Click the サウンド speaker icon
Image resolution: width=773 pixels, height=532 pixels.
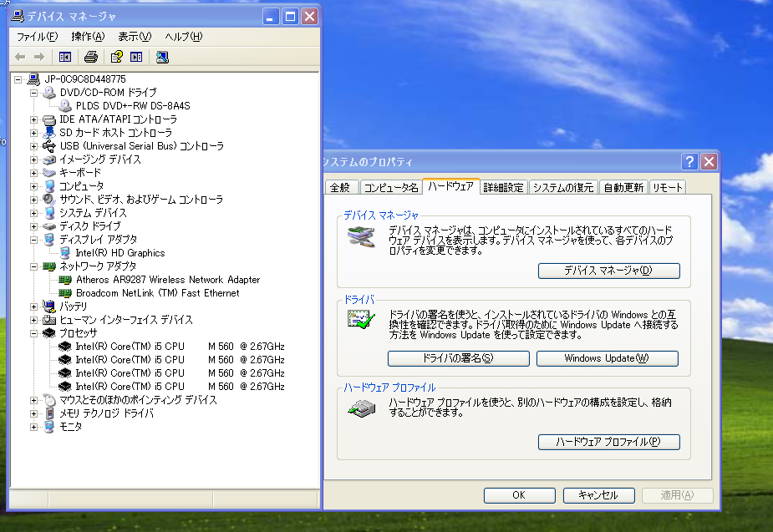49,199
